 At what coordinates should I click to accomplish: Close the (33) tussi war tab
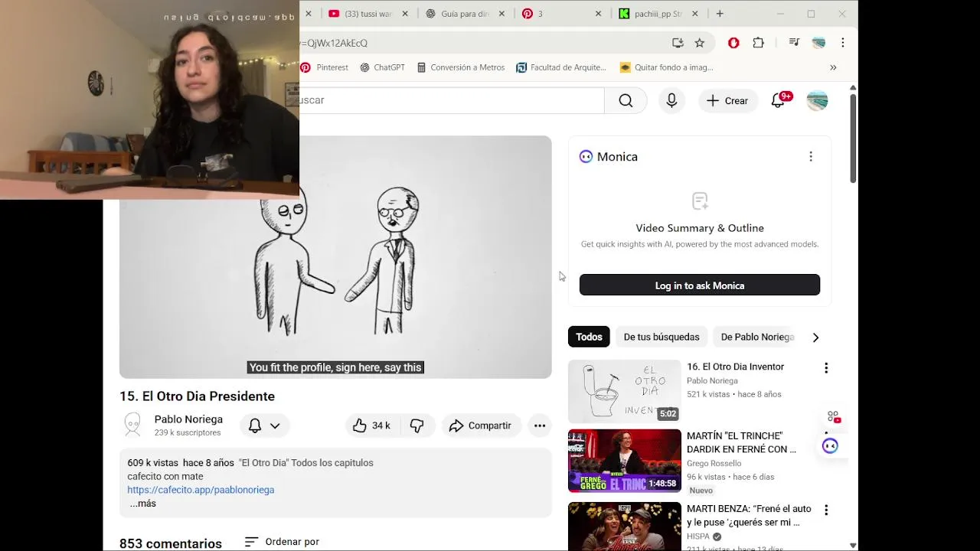point(405,14)
